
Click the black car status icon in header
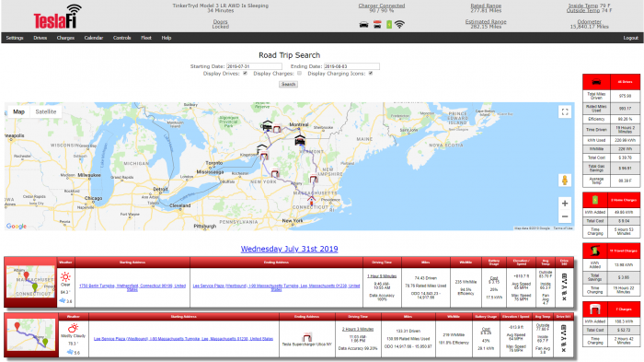[x=364, y=25]
